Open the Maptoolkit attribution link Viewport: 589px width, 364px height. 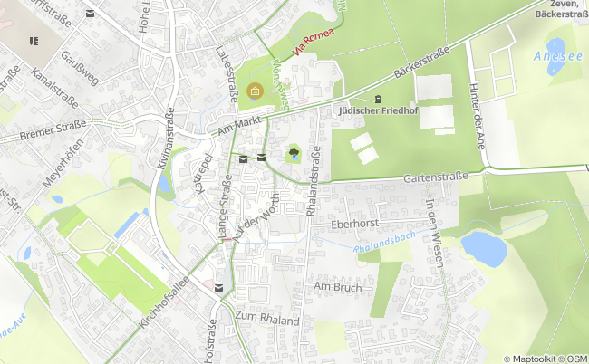(533, 359)
